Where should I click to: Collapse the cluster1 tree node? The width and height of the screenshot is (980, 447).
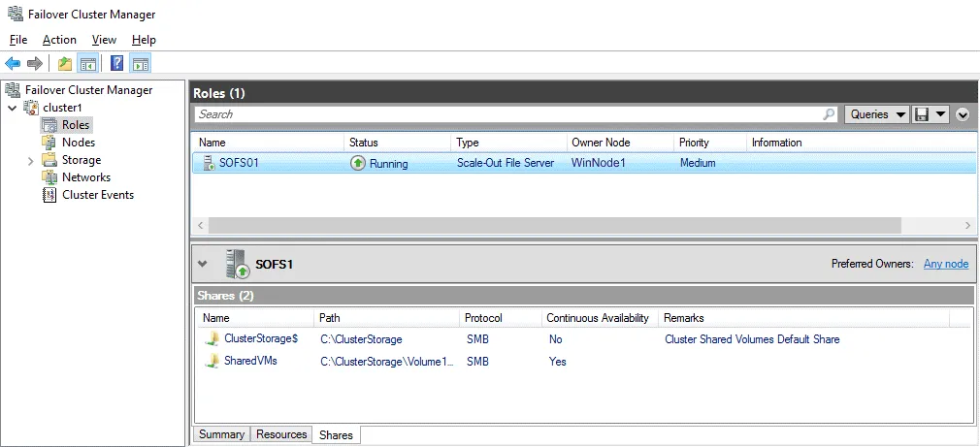12,108
